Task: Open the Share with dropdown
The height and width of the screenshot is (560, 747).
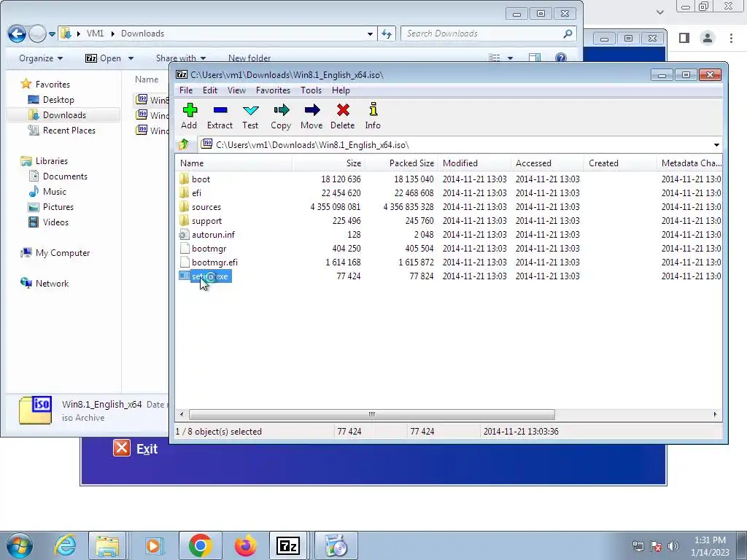Action: click(x=181, y=58)
